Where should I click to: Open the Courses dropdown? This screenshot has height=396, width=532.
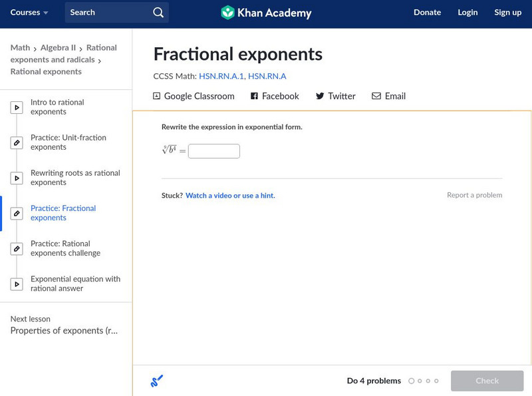pos(29,13)
